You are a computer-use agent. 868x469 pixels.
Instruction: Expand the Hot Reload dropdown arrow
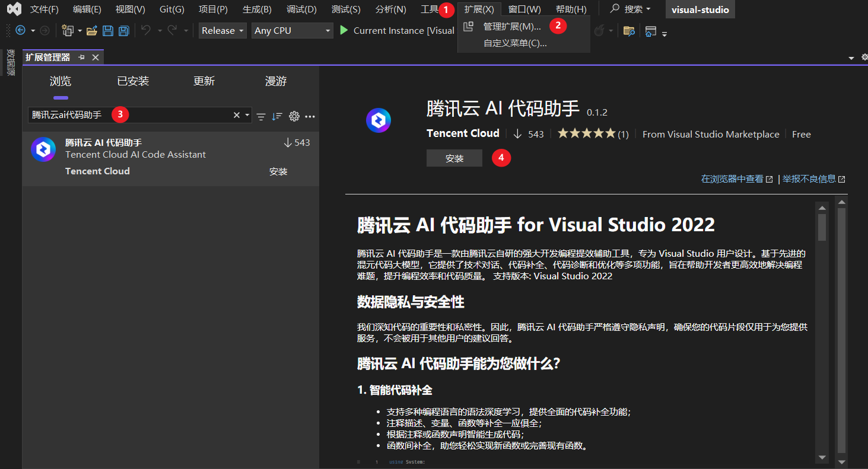[611, 31]
